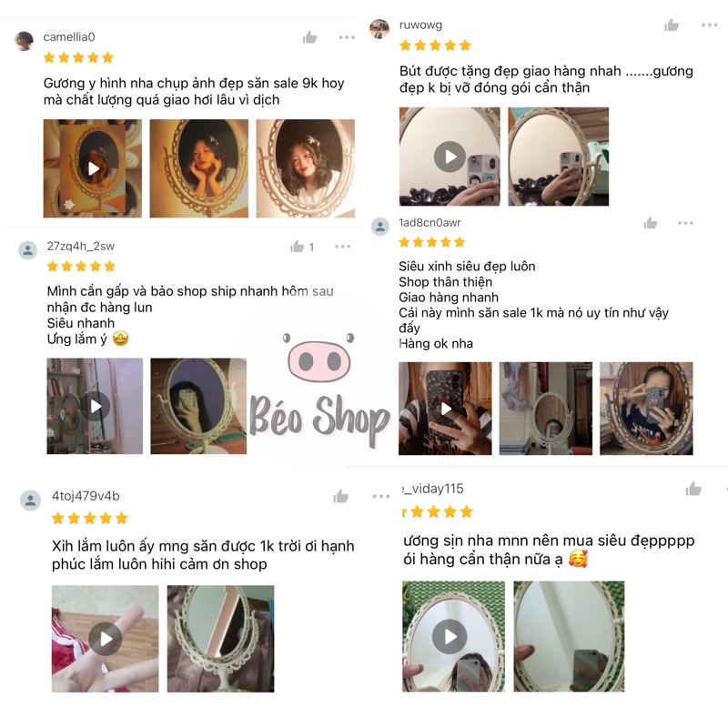This screenshot has width=728, height=728.
Task: View 1ad8cn0awr's last photo with peace sign
Action: [x=646, y=409]
